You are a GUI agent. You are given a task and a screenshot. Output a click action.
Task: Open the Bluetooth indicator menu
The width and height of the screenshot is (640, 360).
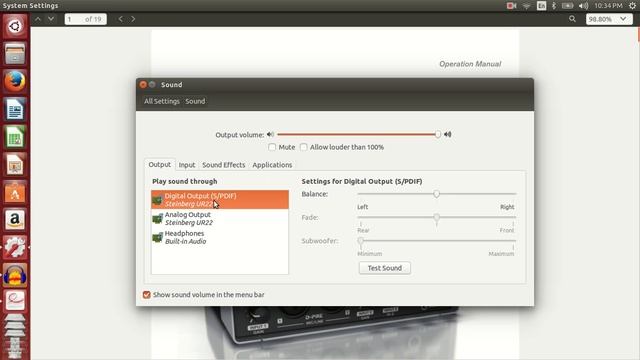click(554, 6)
